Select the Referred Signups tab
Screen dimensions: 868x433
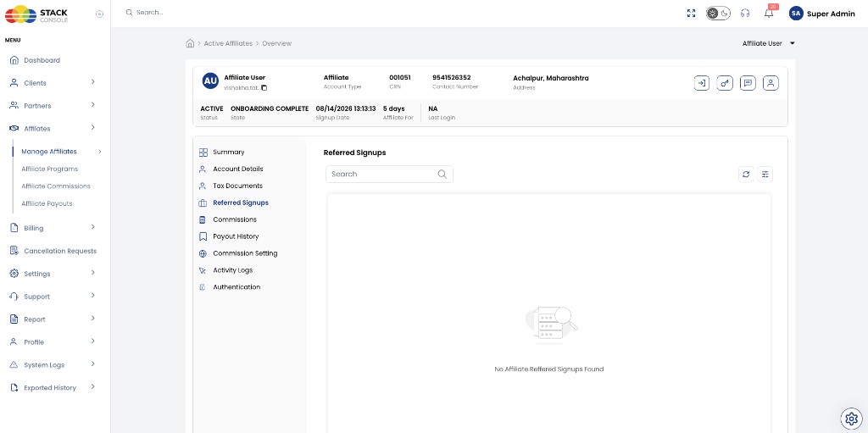coord(241,203)
